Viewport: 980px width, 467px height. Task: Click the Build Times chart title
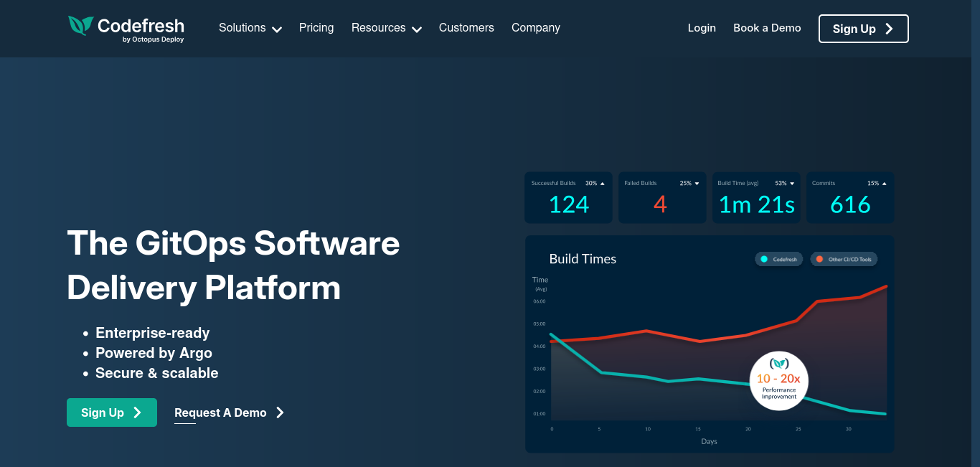coord(583,259)
